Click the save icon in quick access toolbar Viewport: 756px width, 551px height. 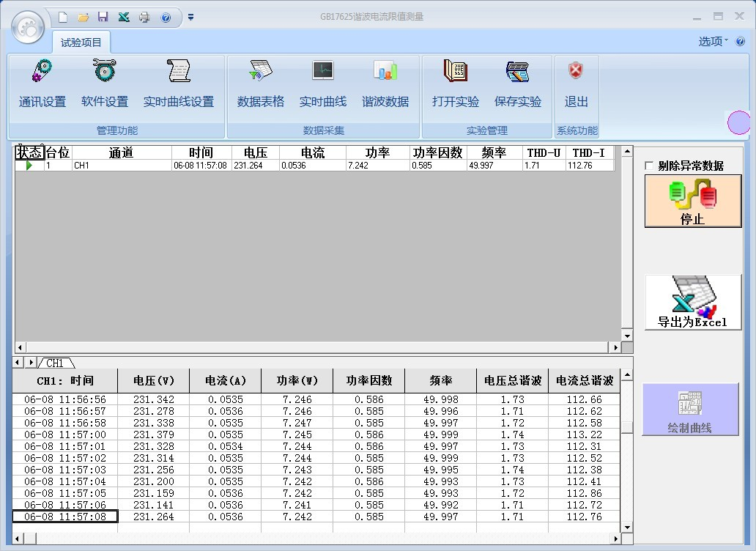click(103, 17)
